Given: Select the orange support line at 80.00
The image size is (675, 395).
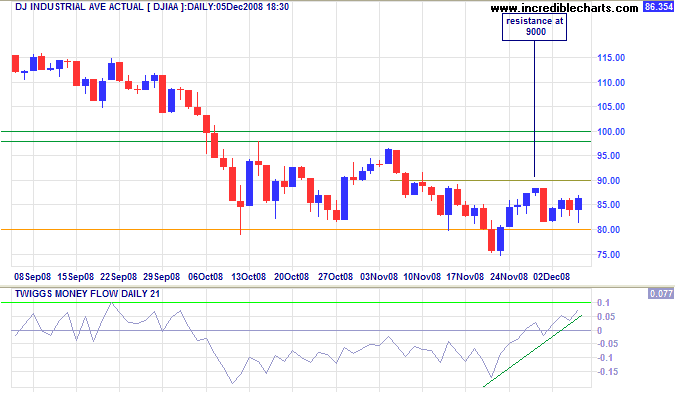Looking at the screenshot, I should click(x=296, y=229).
